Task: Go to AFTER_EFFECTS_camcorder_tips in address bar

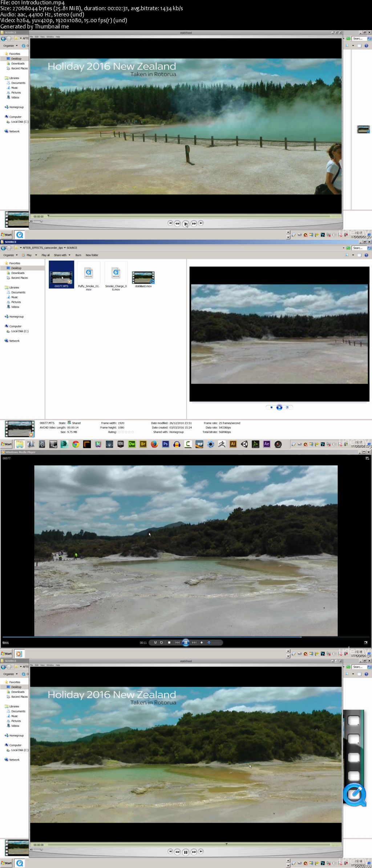Action: coord(43,248)
